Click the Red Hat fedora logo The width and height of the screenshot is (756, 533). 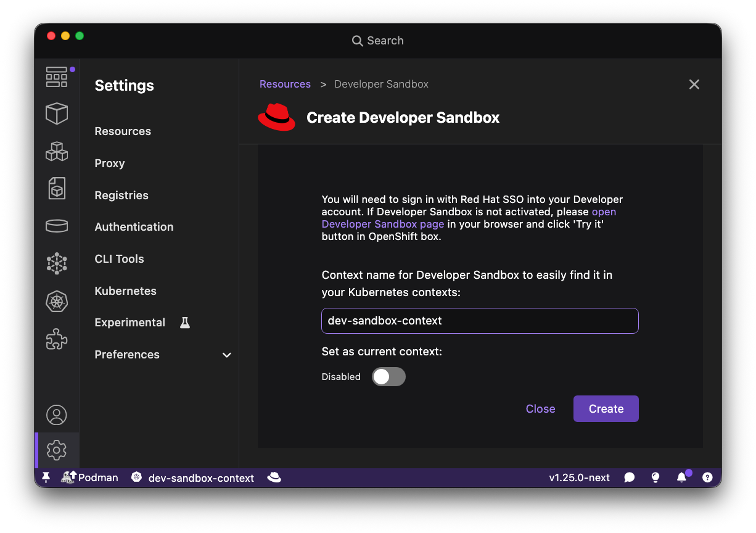tap(277, 117)
